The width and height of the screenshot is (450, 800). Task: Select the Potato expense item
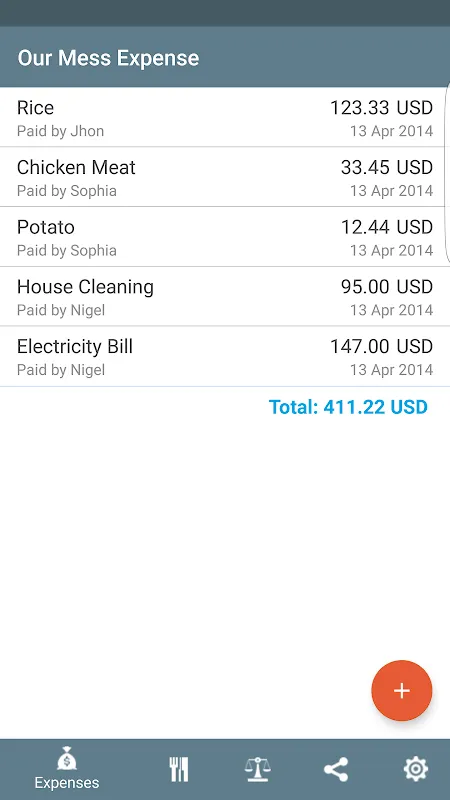coord(224,237)
